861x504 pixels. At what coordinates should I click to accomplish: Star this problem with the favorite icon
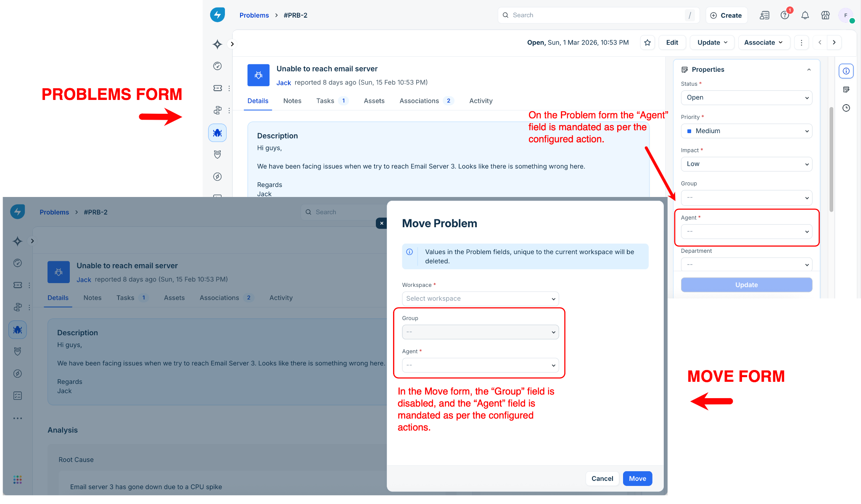(x=647, y=42)
